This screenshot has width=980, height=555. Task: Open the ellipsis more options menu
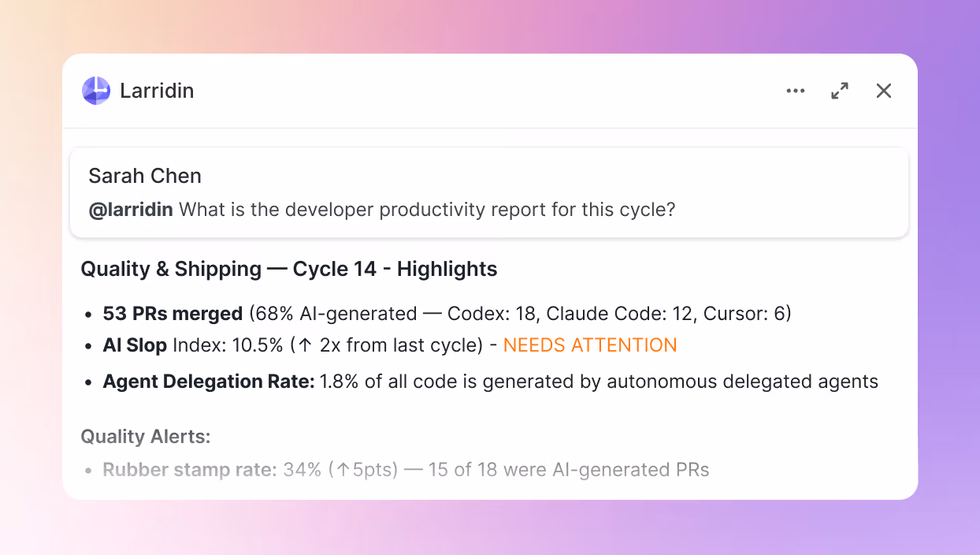tap(796, 91)
